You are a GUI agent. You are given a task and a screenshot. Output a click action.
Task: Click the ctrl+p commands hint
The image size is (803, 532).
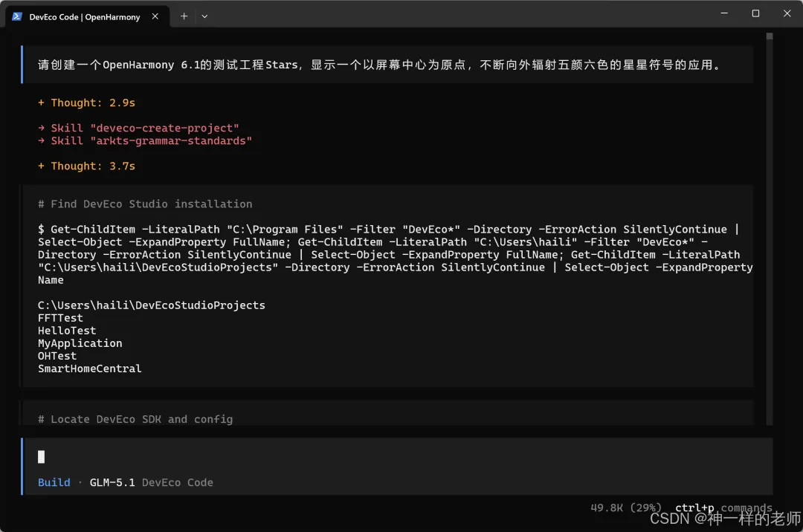click(723, 508)
